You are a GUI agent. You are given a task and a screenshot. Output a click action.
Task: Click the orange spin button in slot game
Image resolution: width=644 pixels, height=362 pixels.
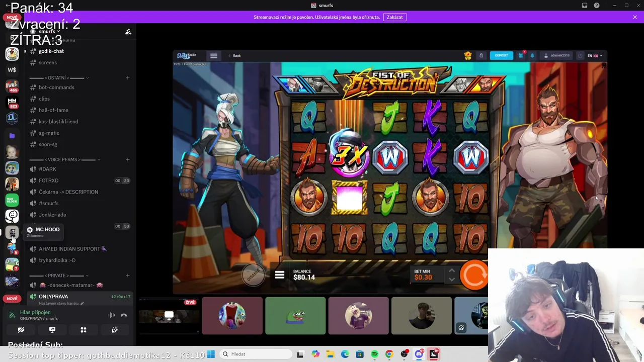(x=474, y=275)
